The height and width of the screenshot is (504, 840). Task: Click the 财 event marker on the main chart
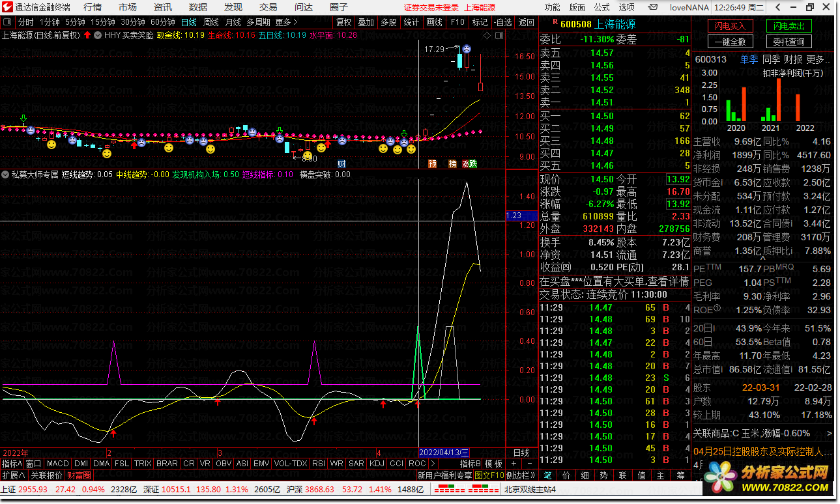click(x=341, y=163)
